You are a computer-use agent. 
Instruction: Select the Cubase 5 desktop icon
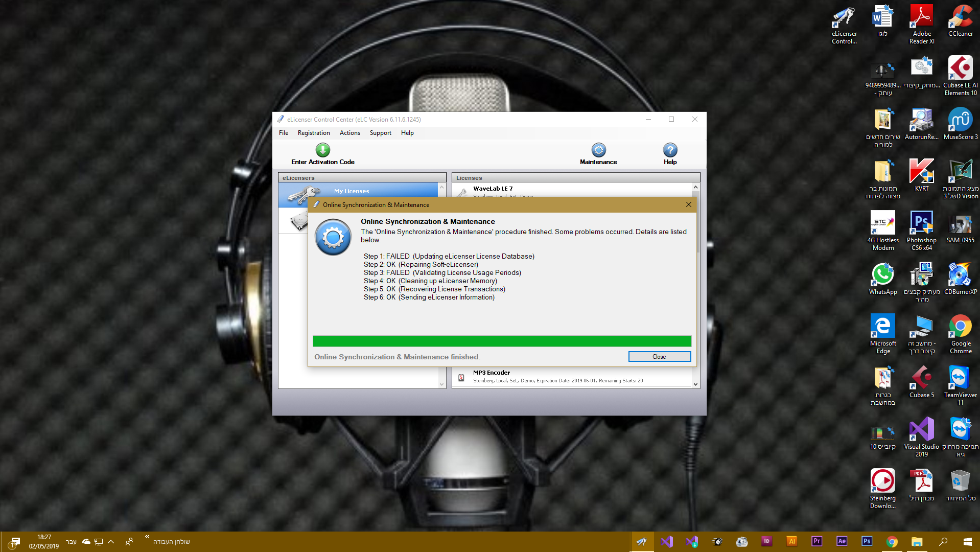tap(922, 382)
